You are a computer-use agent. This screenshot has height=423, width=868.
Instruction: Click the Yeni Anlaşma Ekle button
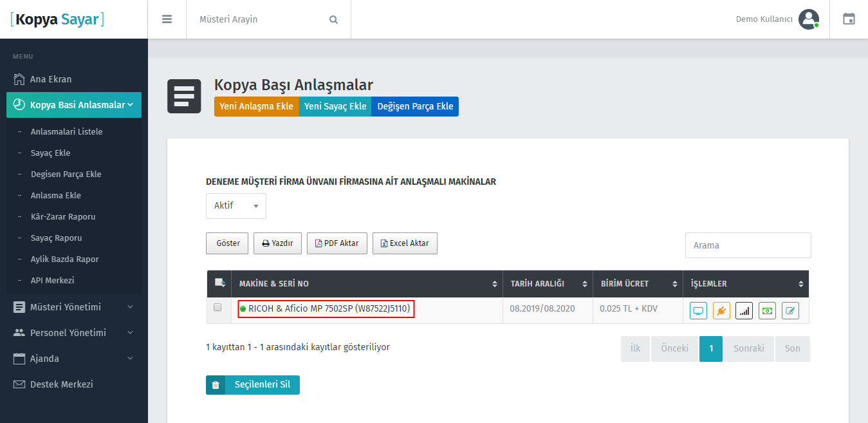(256, 106)
